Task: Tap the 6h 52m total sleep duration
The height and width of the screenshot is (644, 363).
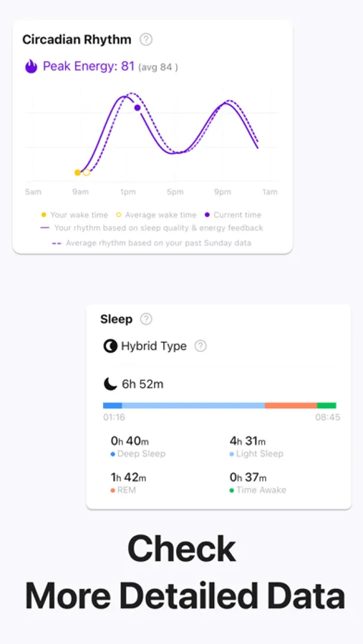Action: point(142,384)
